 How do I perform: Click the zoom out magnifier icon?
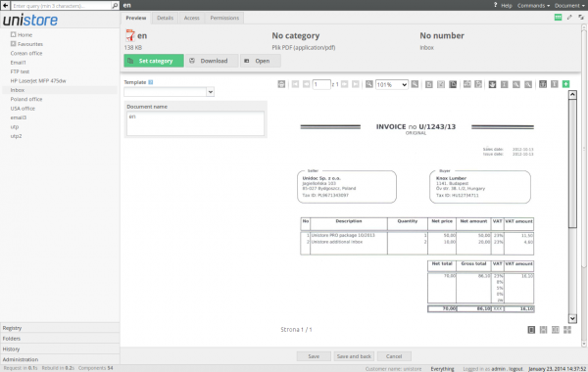[369, 84]
